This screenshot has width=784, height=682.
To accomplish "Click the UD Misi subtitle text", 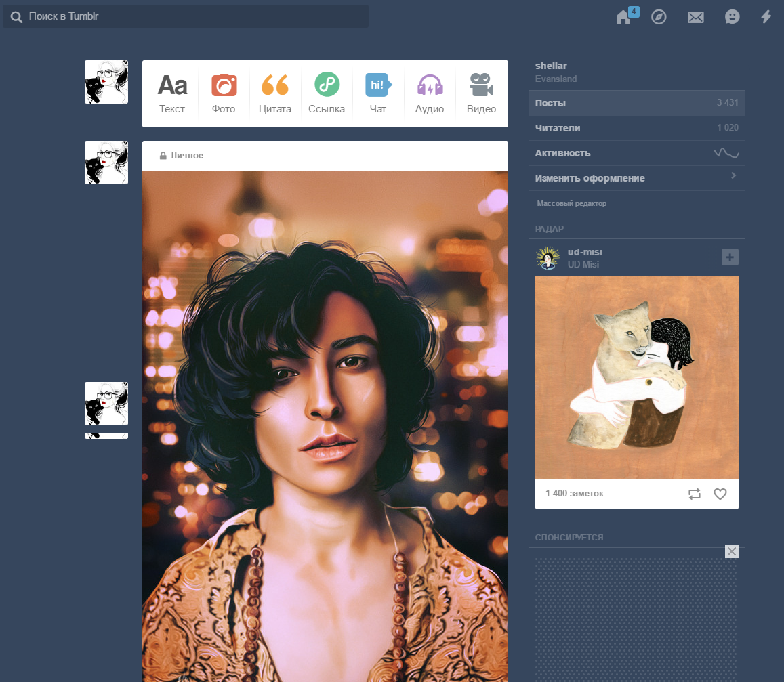I will coord(583,264).
